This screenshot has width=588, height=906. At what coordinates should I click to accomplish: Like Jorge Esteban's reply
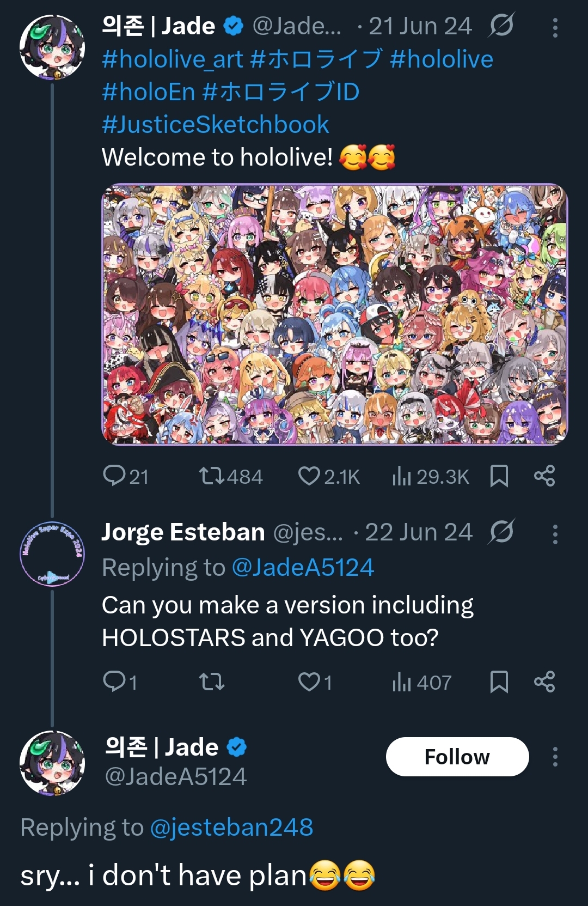pos(309,681)
